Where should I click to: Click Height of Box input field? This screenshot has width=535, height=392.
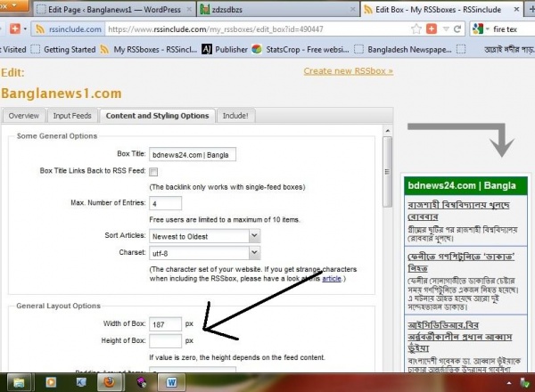coord(166,341)
